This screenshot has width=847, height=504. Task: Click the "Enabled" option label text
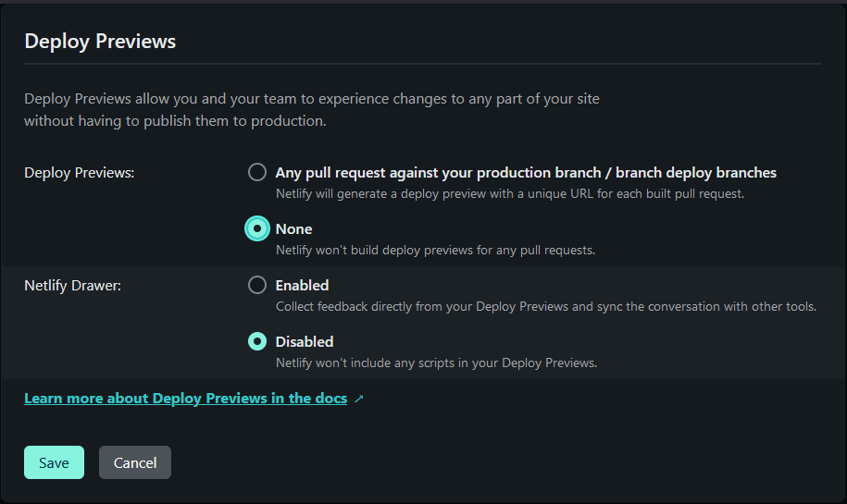pos(302,286)
